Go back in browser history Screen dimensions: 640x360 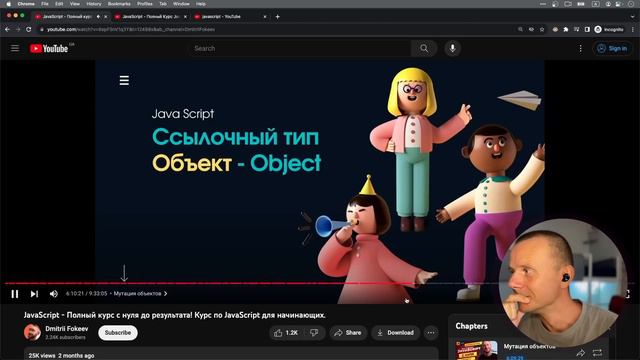click(x=7, y=29)
